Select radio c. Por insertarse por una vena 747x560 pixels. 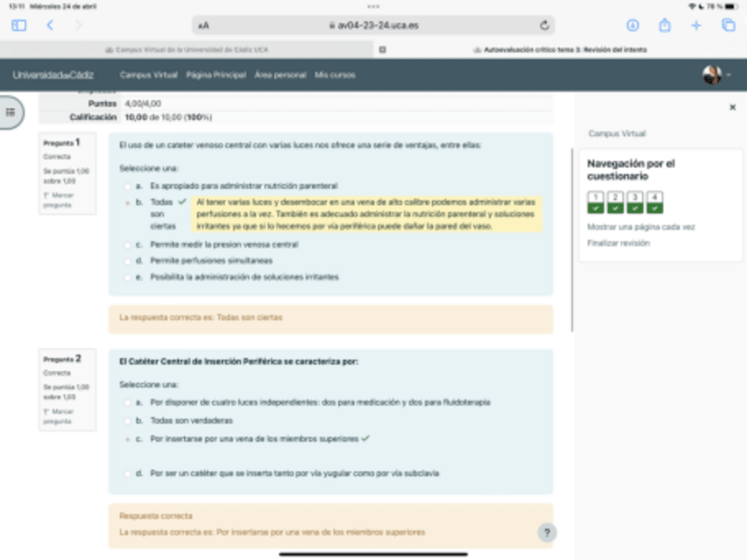127,439
